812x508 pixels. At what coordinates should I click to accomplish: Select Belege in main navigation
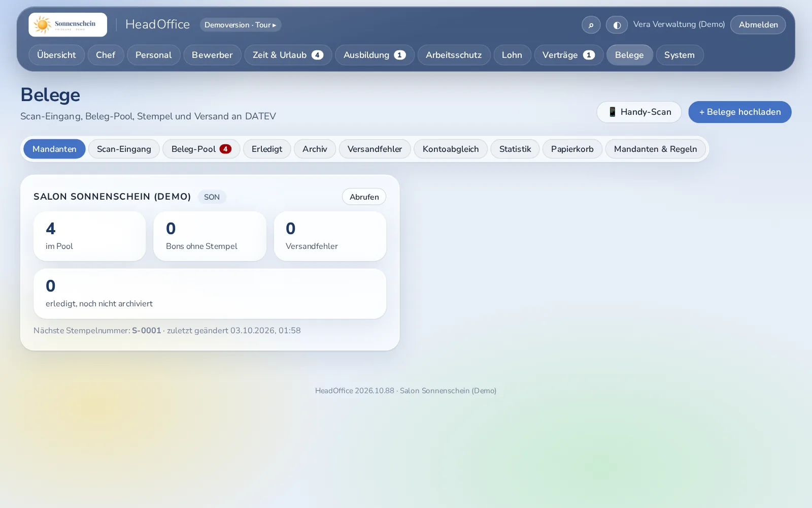tap(629, 55)
